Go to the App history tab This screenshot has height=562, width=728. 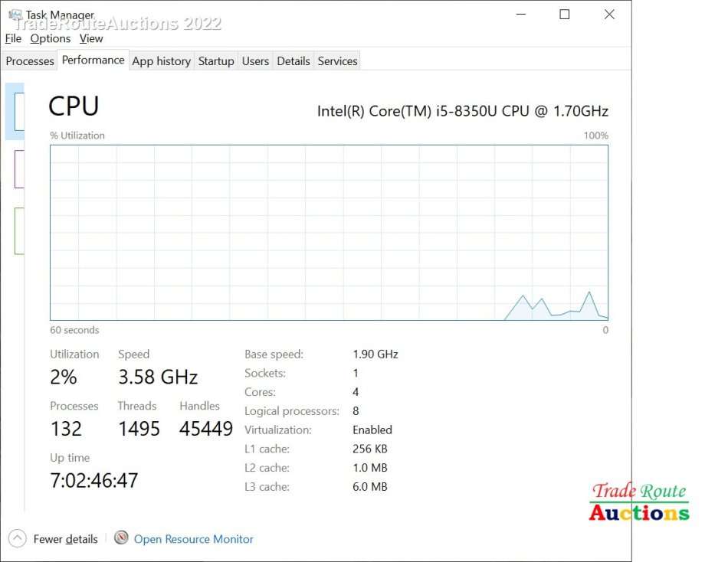pos(161,61)
